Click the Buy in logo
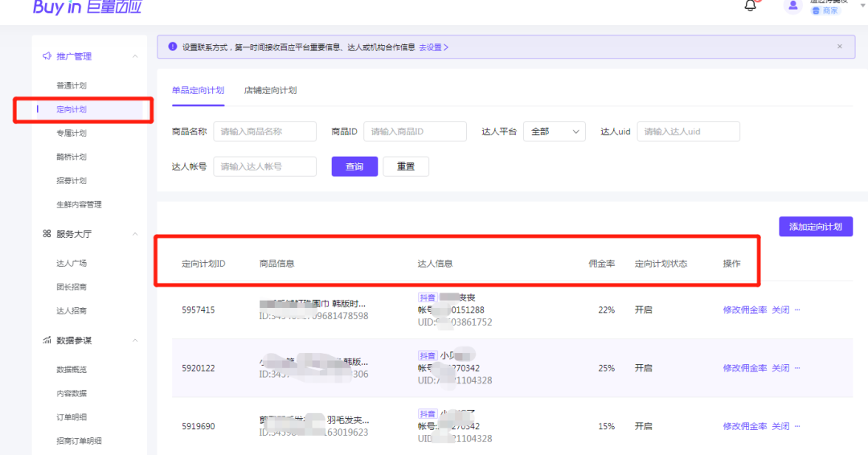The height and width of the screenshot is (455, 868). pyautogui.click(x=88, y=7)
